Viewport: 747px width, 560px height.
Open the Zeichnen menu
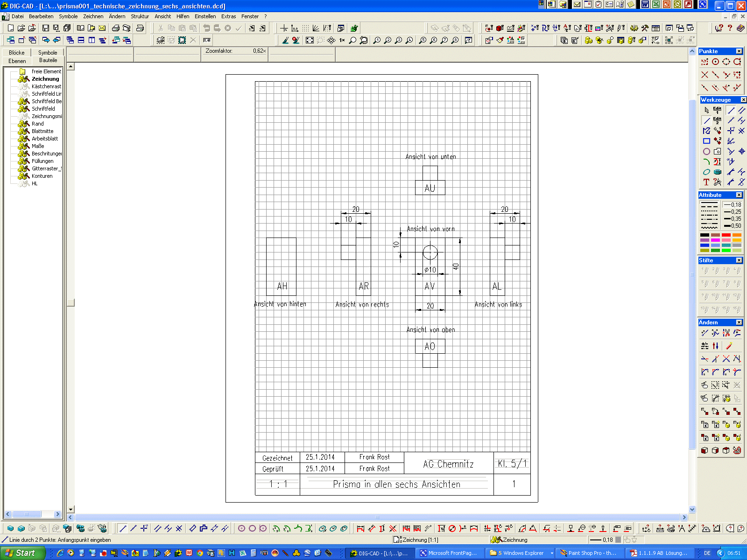coord(93,16)
